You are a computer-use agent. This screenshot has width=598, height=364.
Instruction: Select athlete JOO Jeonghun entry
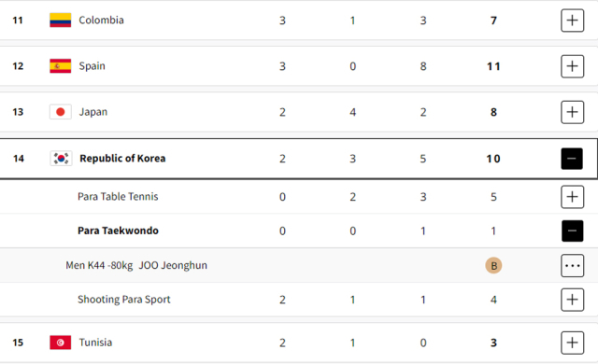coord(173,265)
